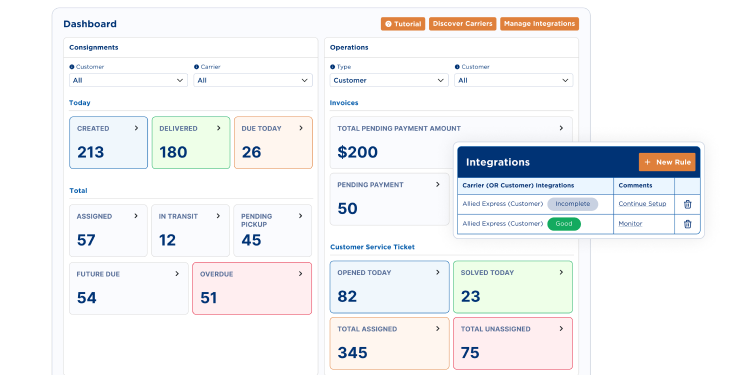
Task: Open the Operations Customer dropdown
Action: (x=513, y=80)
